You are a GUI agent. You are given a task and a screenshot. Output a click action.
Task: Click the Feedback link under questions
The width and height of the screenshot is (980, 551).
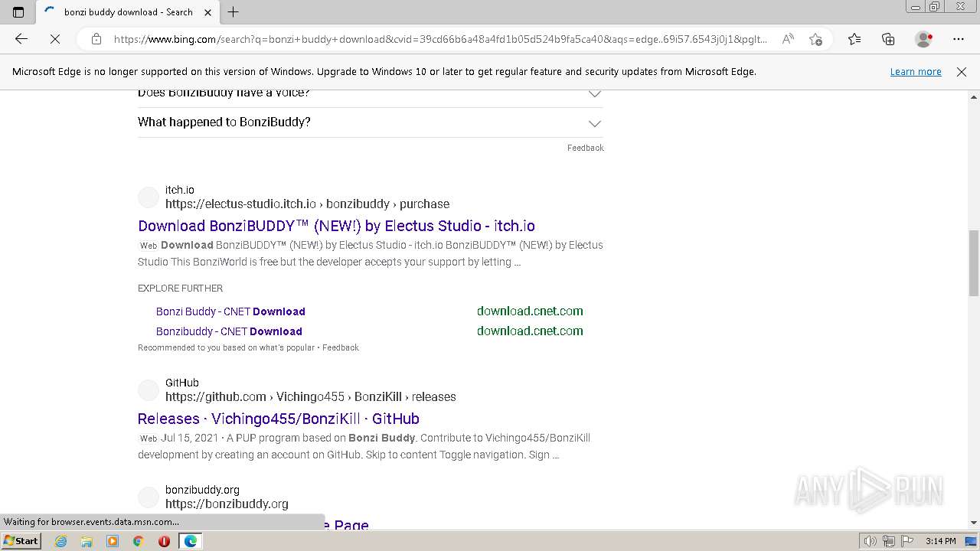coord(586,148)
